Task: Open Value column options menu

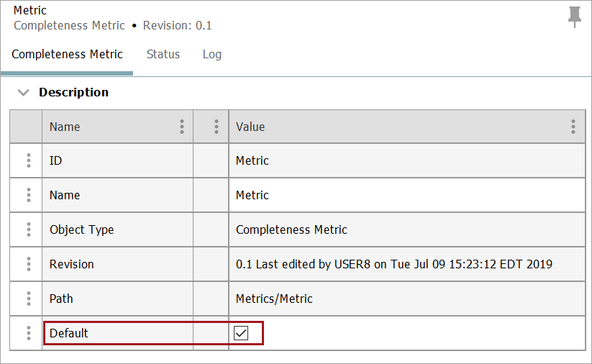Action: (x=573, y=127)
